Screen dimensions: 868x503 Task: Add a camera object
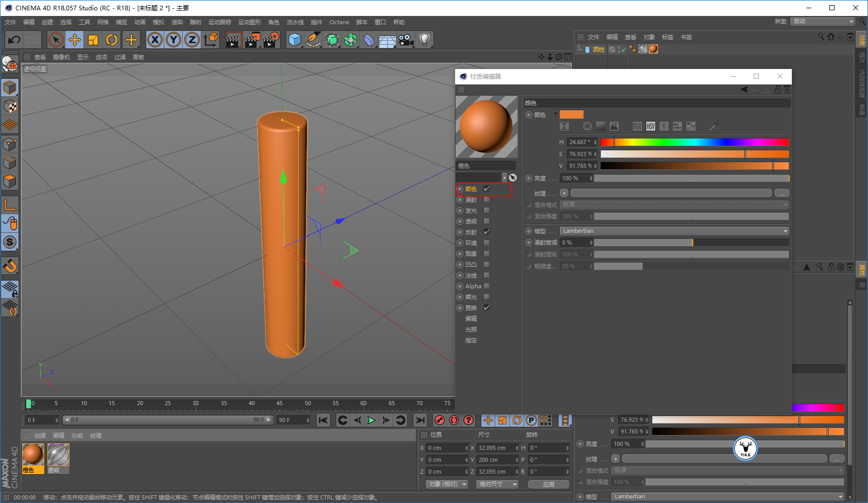pyautogui.click(x=406, y=40)
